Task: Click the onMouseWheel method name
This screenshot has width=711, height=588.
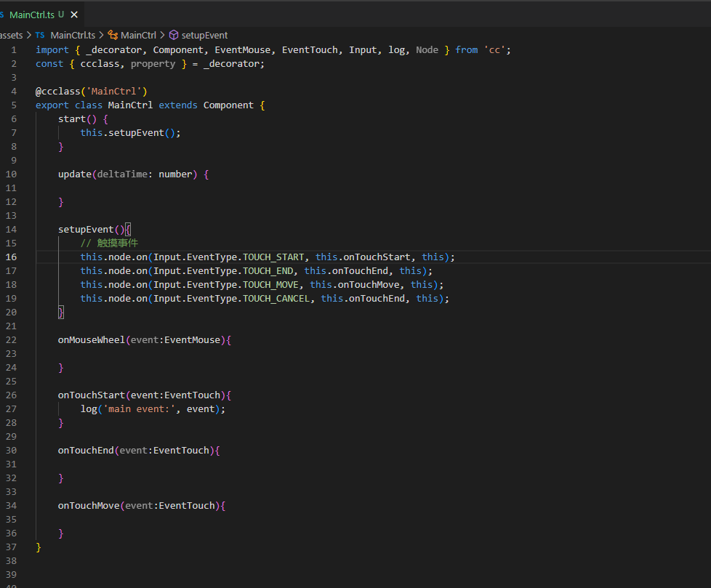Action: coord(92,340)
